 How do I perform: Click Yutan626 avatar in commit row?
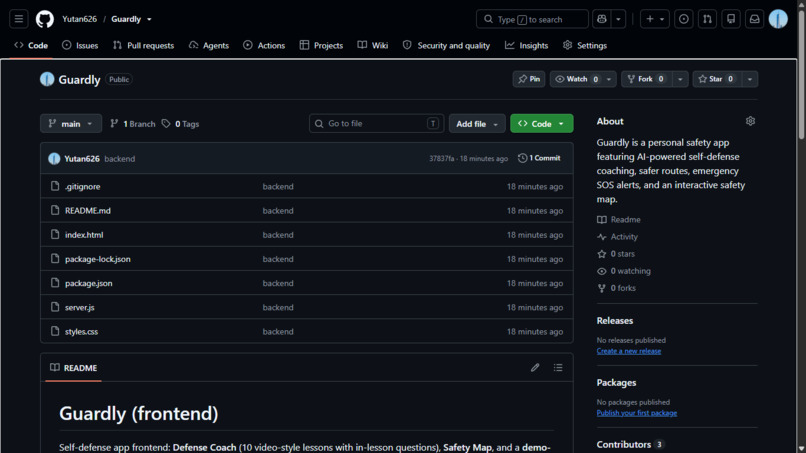tap(54, 158)
